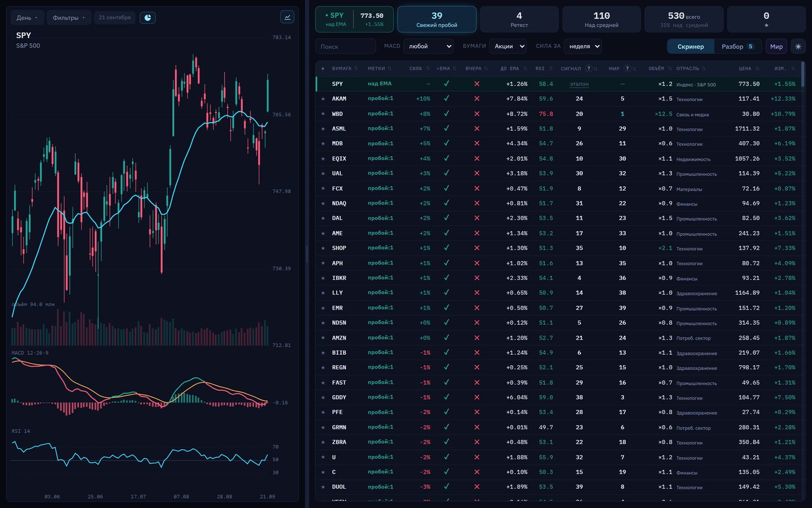Sort table by the ЦЕНА column
Screen dimensions: 812x508
click(749, 69)
